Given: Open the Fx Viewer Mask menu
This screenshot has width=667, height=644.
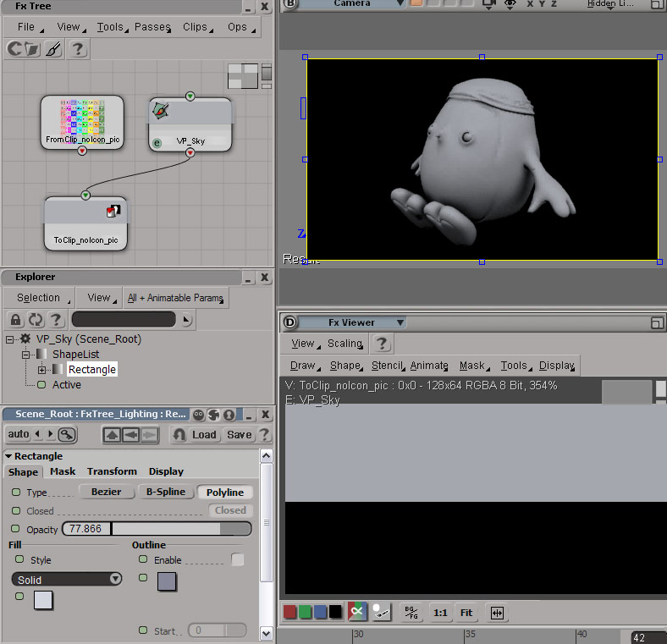Looking at the screenshot, I should (474, 366).
